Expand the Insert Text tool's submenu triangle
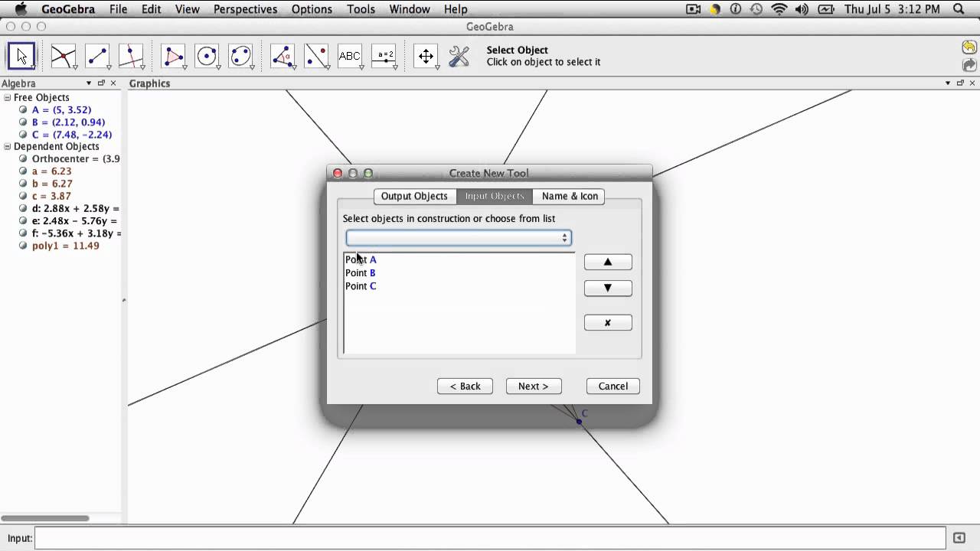The width and height of the screenshot is (980, 551). click(361, 67)
